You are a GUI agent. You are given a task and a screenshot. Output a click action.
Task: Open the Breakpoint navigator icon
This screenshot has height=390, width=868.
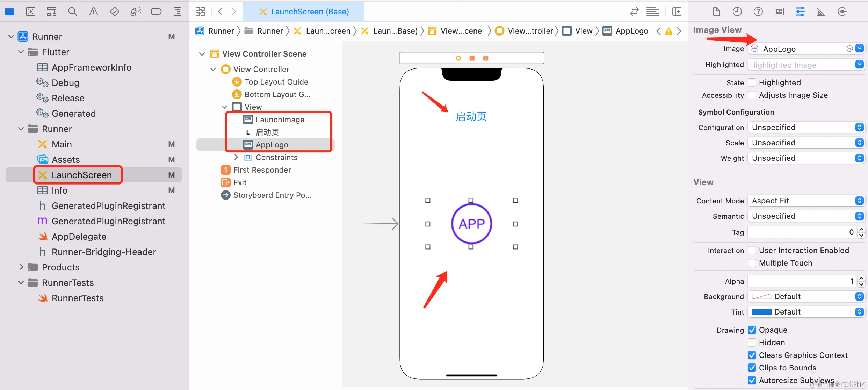pos(156,12)
